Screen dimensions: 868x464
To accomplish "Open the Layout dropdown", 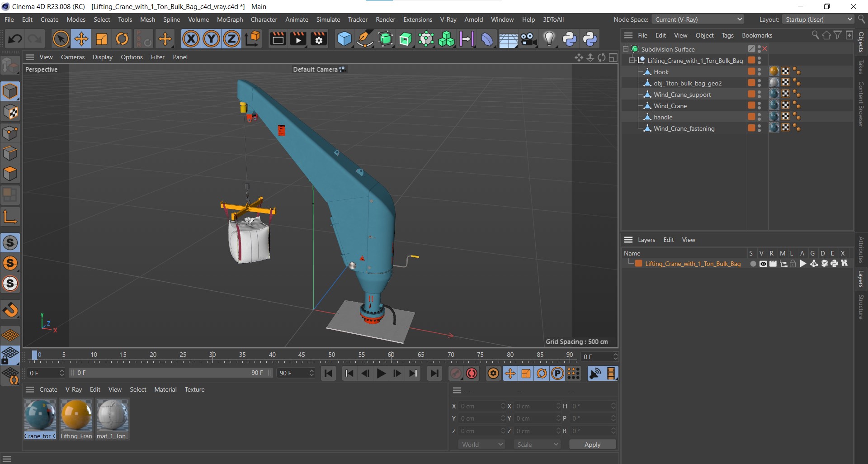I will click(819, 19).
